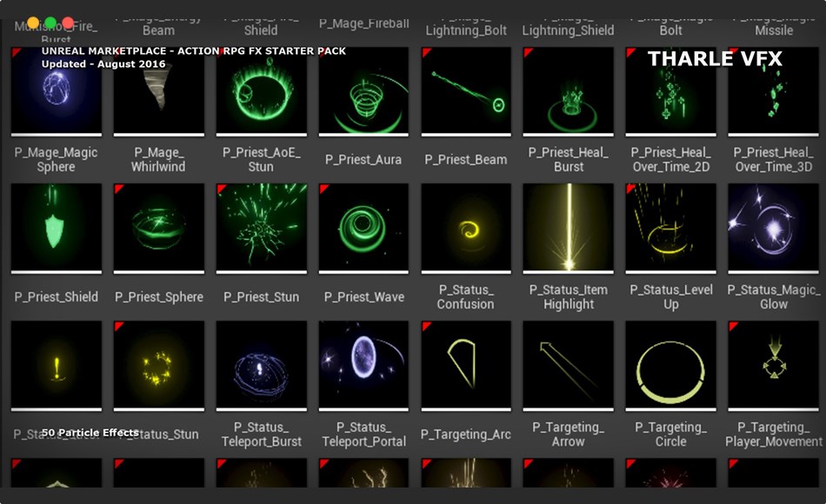Click the P_Status_Teleport_Portal thumbnail
826x504 pixels.
pyautogui.click(x=363, y=365)
